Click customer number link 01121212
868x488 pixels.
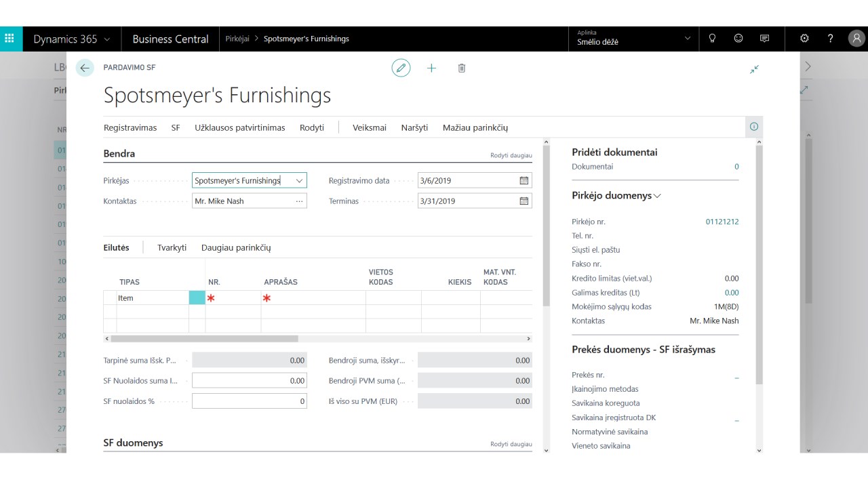click(x=722, y=222)
